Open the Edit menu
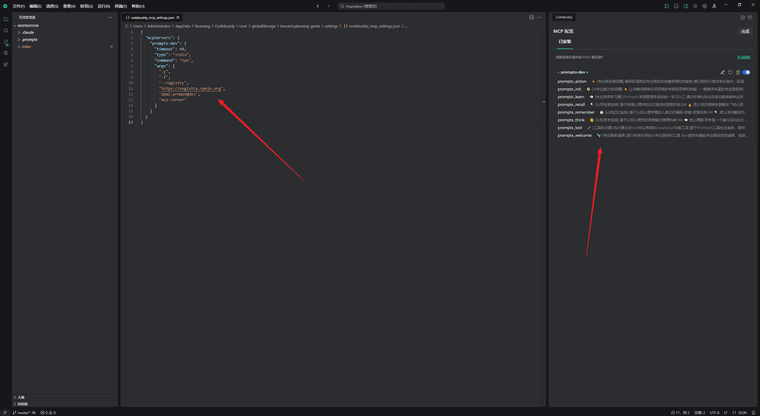760x416 pixels. pyautogui.click(x=35, y=6)
